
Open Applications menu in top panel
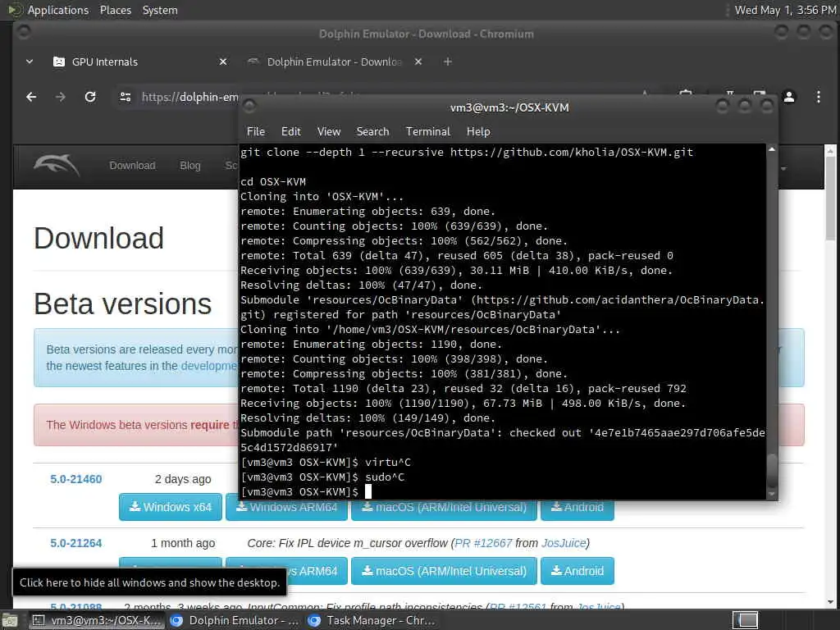[x=58, y=10]
